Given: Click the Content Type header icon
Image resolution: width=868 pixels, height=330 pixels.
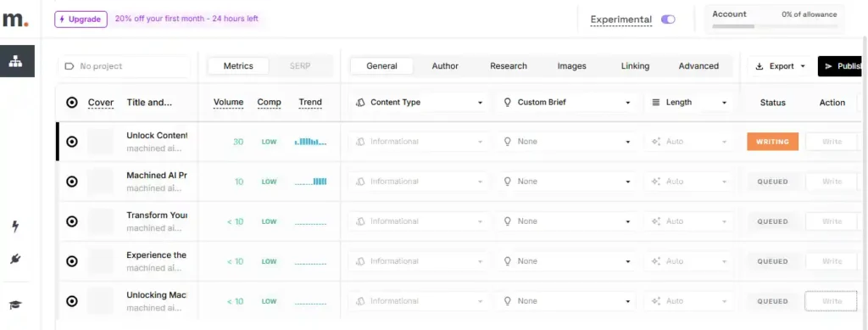Looking at the screenshot, I should click(x=359, y=103).
